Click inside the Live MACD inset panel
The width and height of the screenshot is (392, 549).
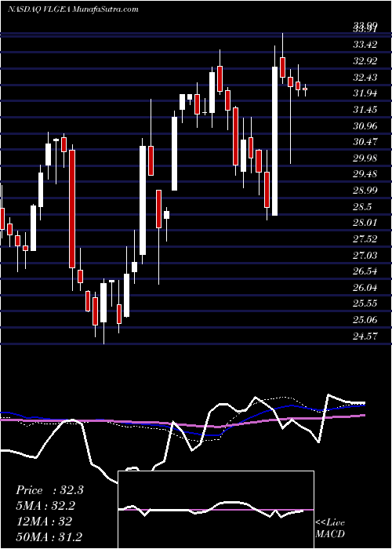coord(216,510)
